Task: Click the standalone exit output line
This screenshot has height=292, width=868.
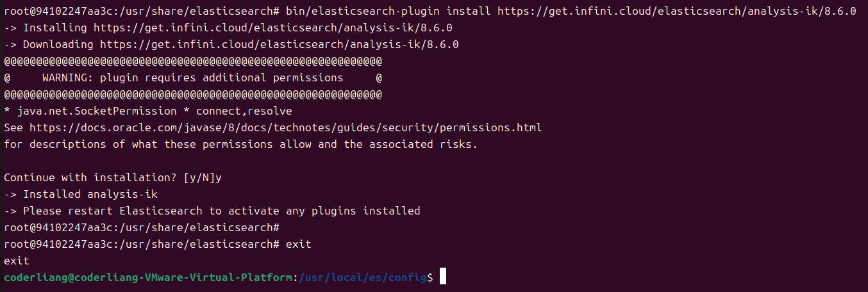Action: (x=17, y=261)
